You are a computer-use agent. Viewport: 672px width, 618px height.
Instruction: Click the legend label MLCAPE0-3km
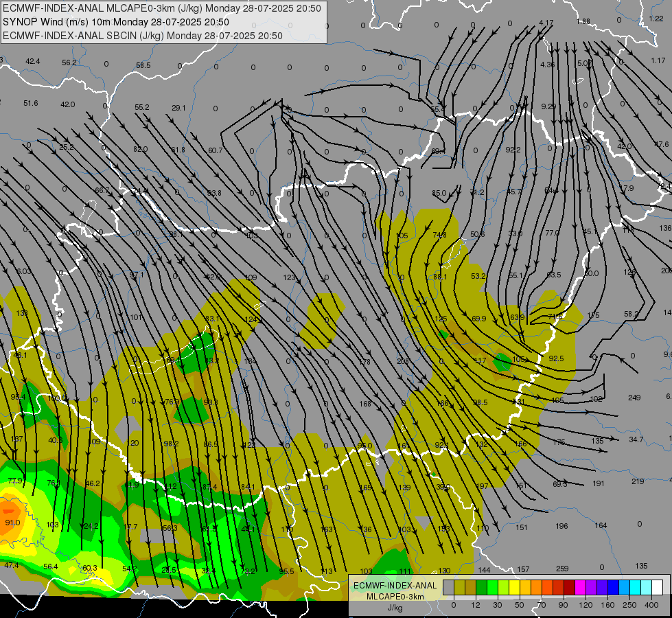click(395, 597)
